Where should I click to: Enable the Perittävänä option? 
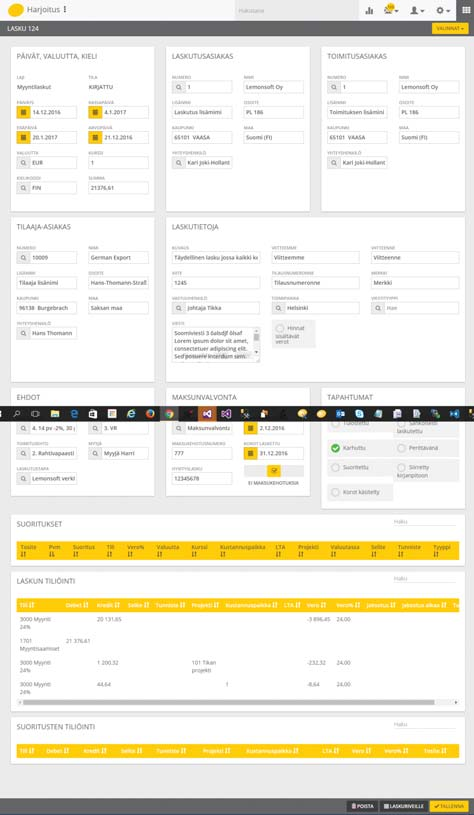401,448
